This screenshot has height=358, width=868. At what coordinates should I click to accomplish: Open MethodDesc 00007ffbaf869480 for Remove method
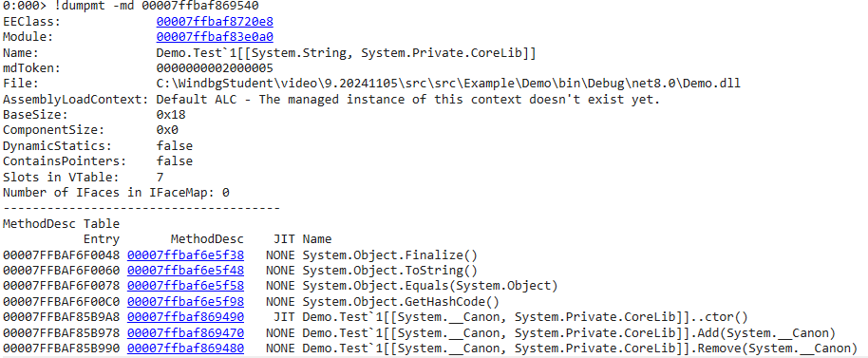coord(185,349)
